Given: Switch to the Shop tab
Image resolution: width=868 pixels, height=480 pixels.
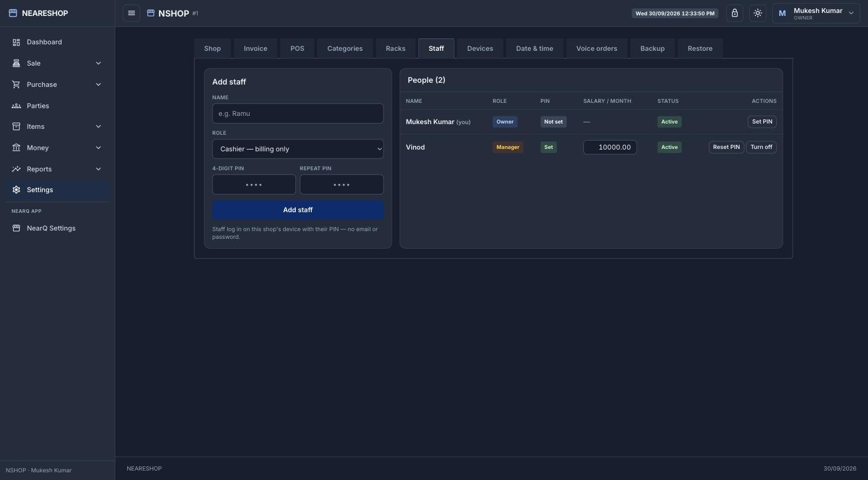Looking at the screenshot, I should (x=212, y=48).
